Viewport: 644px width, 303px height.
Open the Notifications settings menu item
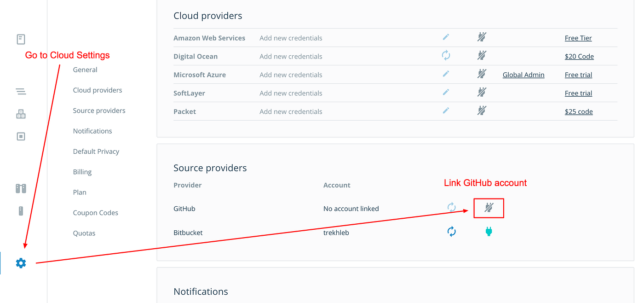tap(92, 131)
